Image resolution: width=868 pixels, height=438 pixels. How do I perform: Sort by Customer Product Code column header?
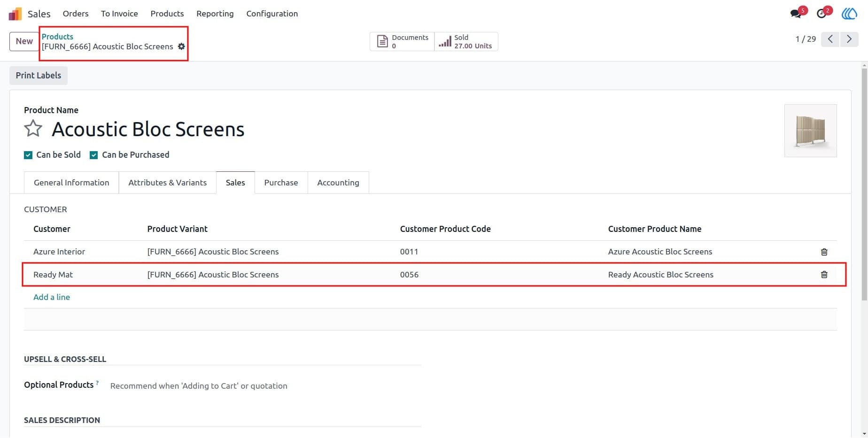click(x=445, y=229)
